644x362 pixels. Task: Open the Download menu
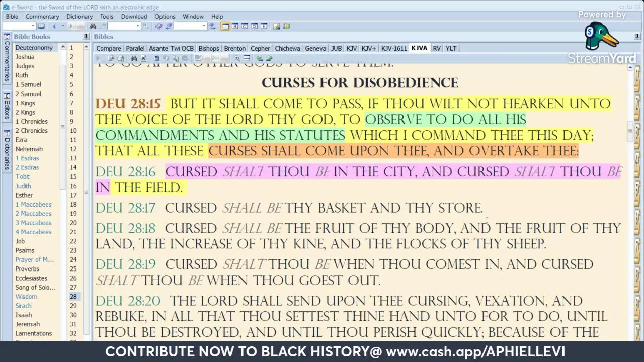pyautogui.click(x=134, y=17)
